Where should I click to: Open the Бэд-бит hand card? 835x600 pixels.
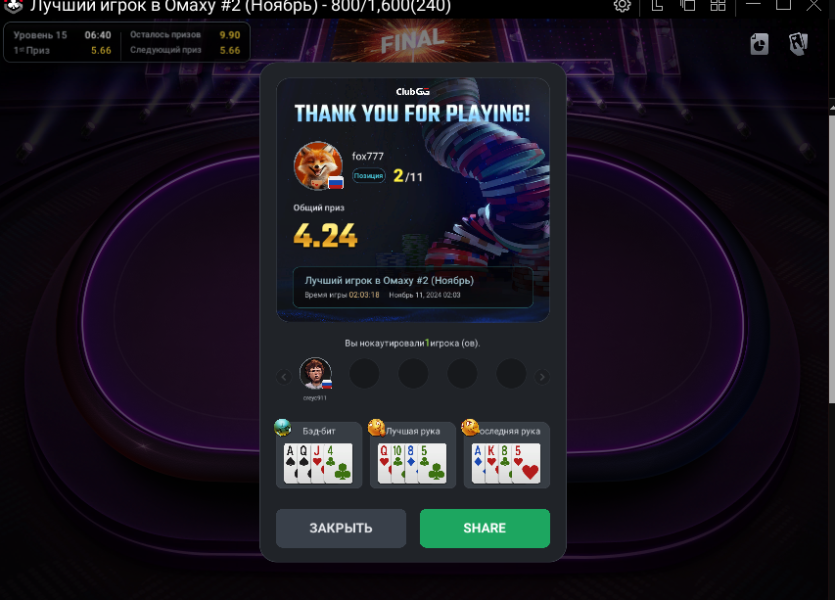pyautogui.click(x=319, y=455)
